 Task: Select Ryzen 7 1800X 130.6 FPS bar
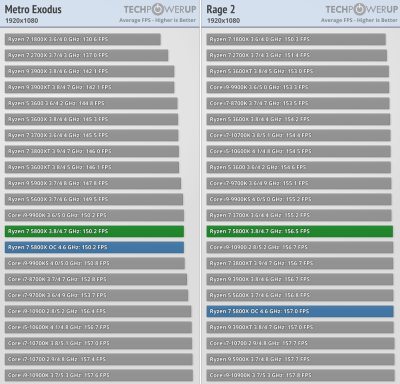(83, 39)
